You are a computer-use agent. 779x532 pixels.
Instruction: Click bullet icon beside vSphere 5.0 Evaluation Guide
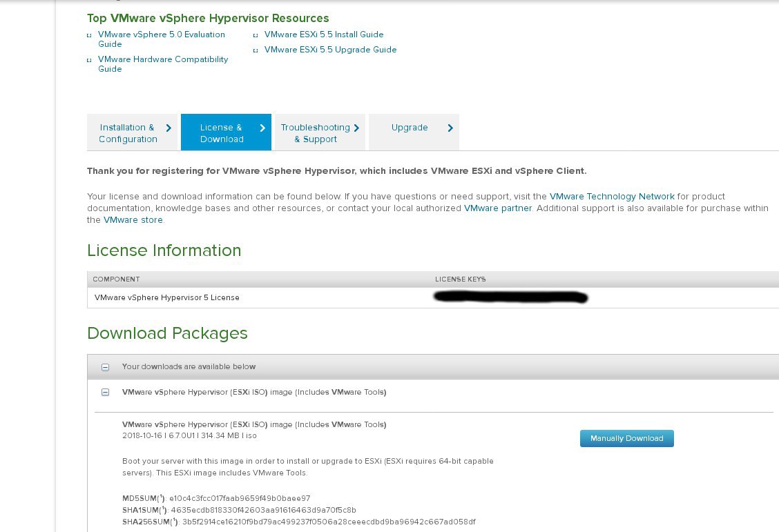89,35
